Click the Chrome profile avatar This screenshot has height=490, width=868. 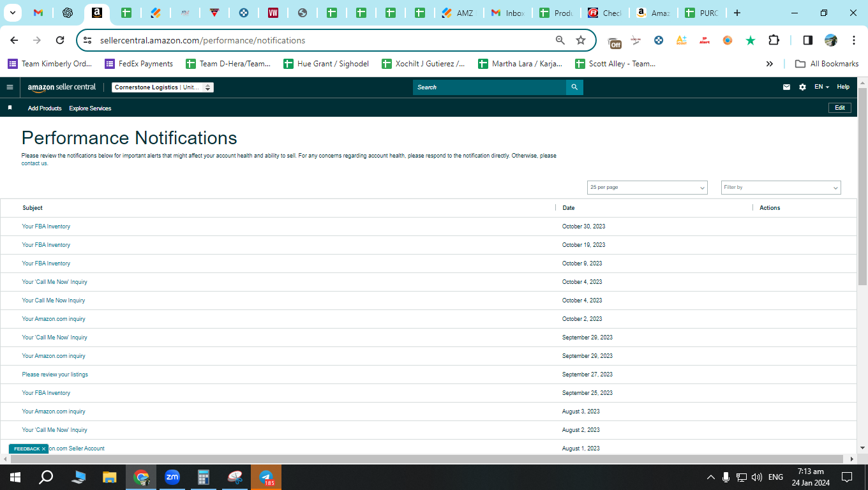(x=830, y=40)
